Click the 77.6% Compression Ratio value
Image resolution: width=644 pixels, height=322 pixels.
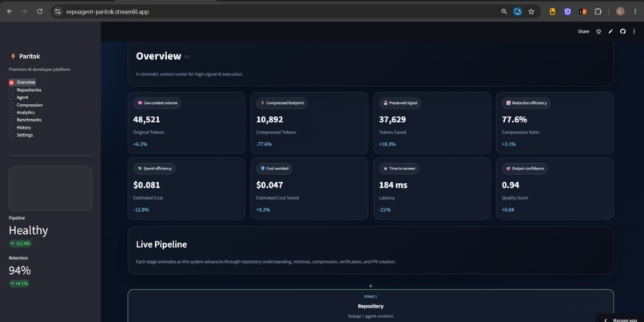coord(515,120)
